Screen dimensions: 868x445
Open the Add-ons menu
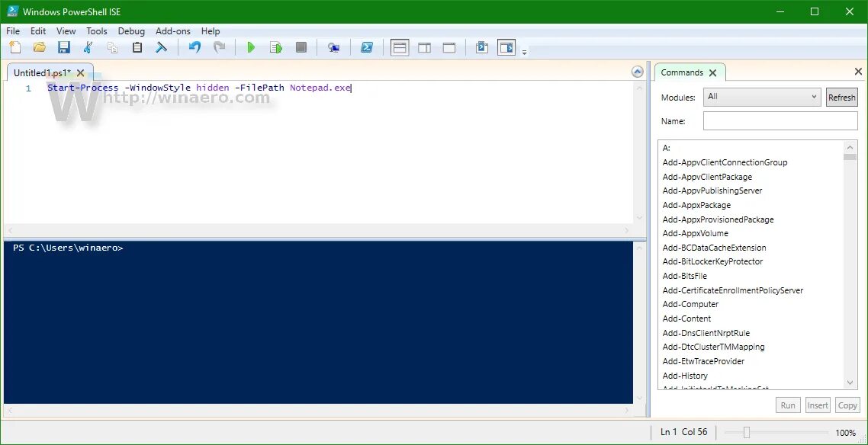click(x=172, y=31)
